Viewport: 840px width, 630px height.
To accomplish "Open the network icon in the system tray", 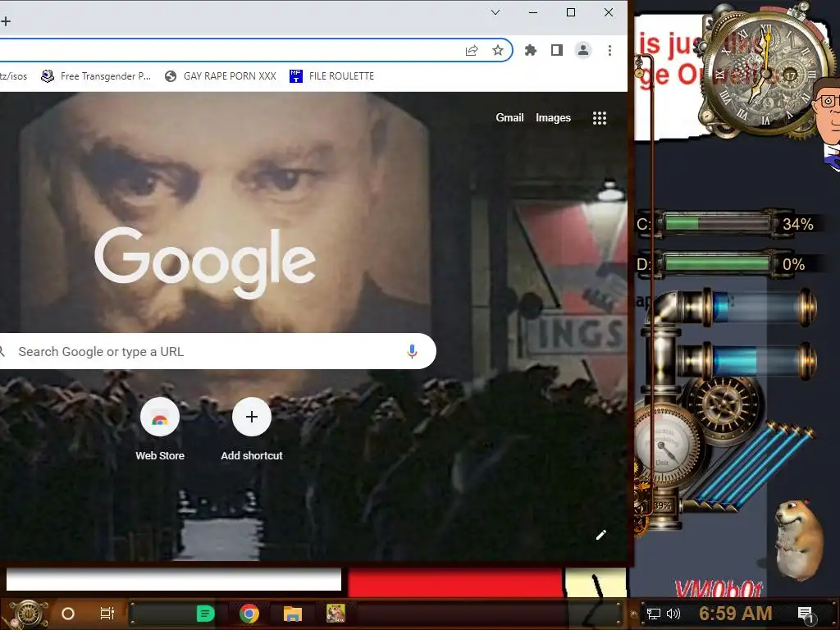I will pos(654,614).
